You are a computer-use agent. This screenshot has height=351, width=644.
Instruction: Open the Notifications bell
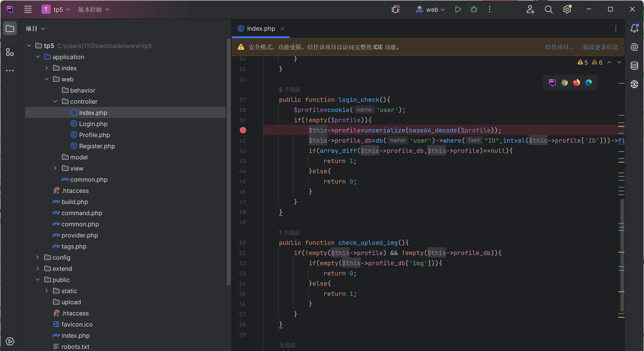(634, 28)
